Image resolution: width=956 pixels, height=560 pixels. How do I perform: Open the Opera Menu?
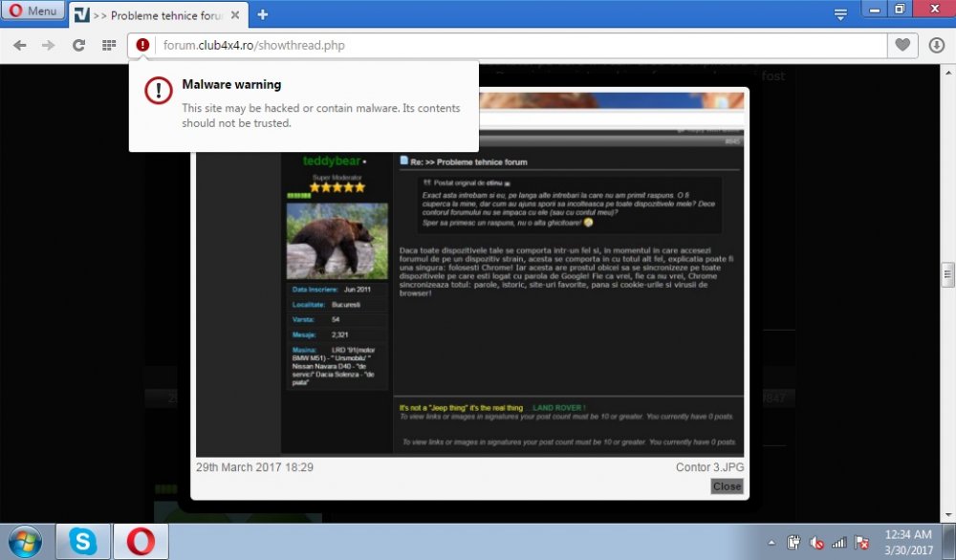(32, 11)
